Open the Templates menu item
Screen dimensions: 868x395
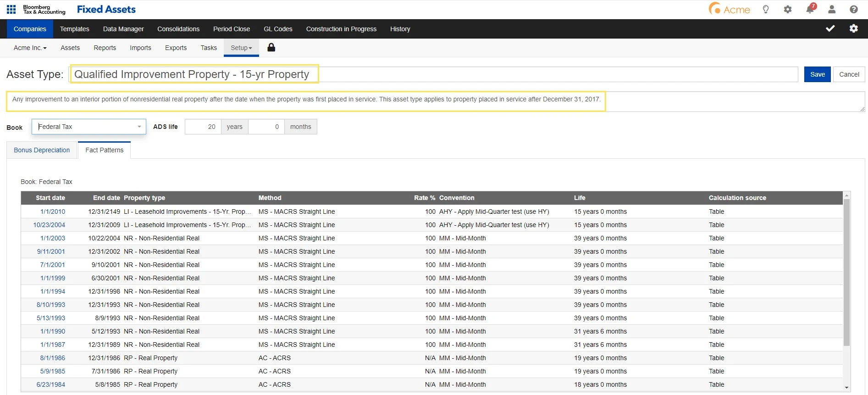(75, 29)
